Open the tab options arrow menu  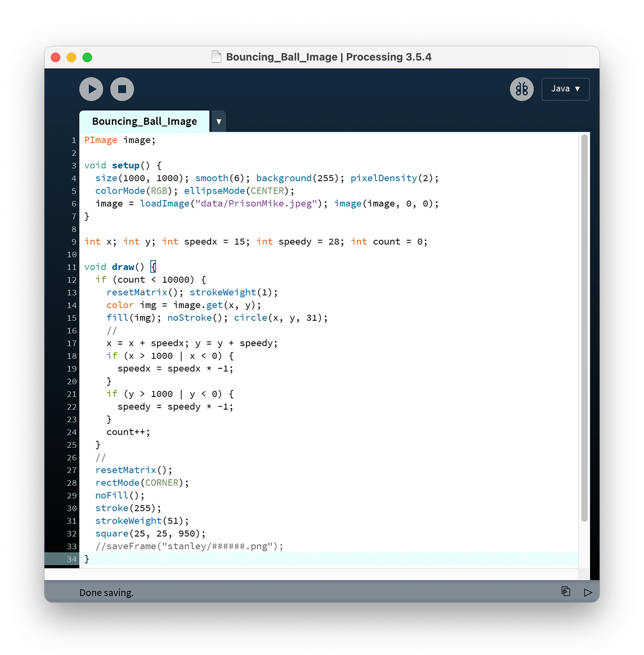tap(219, 121)
